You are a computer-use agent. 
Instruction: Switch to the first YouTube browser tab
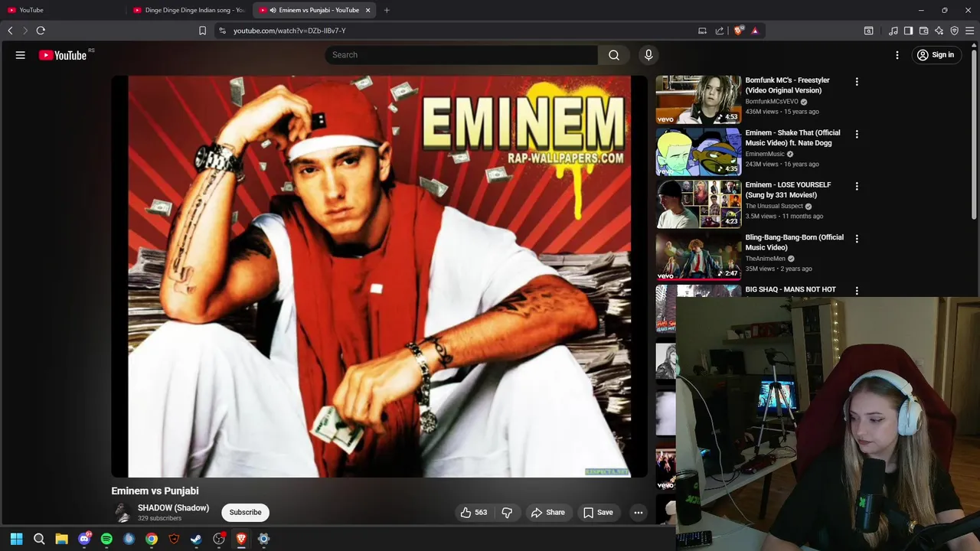click(61, 10)
